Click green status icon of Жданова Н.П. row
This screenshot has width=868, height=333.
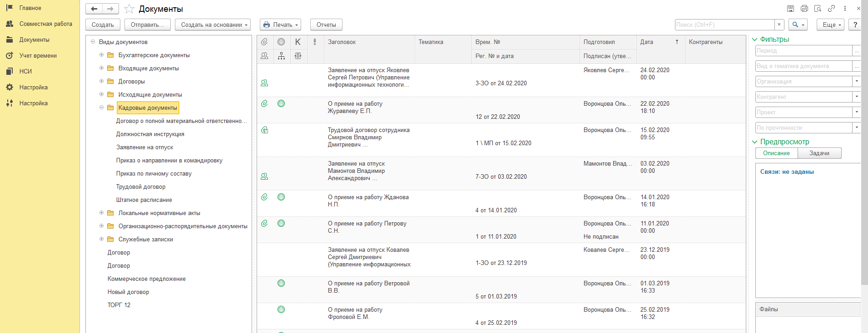[281, 197]
